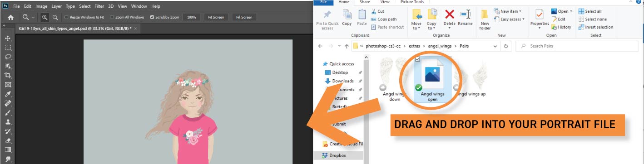The width and height of the screenshot is (644, 164).
Task: Click Select none in the ribbon
Action: tap(592, 19)
